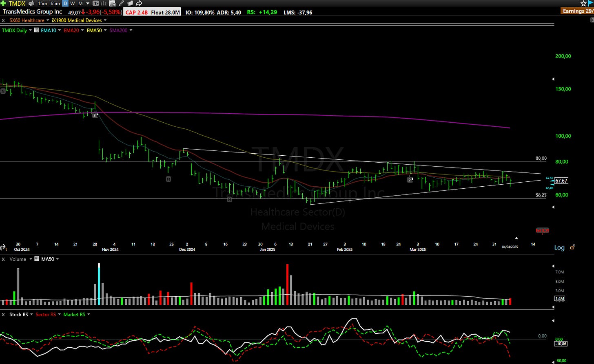Screen dimensions: 594x364
Task: Click the blue flag icon
Action: pyautogui.click(x=591, y=3)
